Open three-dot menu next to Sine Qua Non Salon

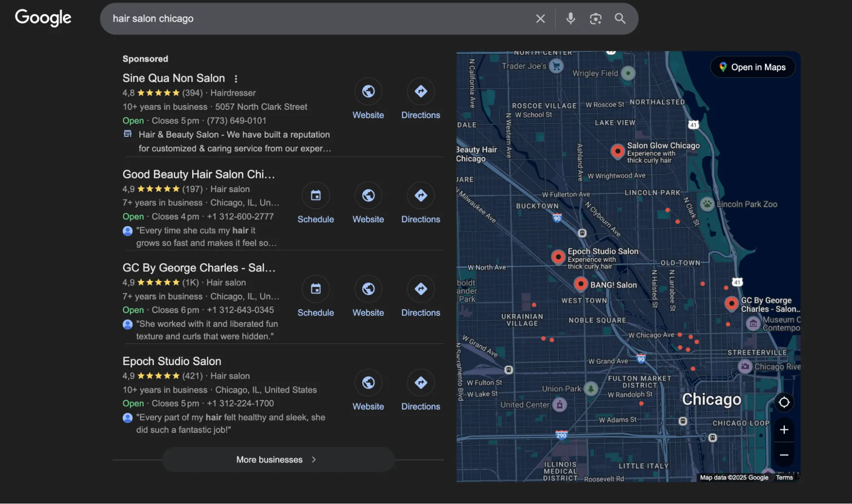point(236,78)
